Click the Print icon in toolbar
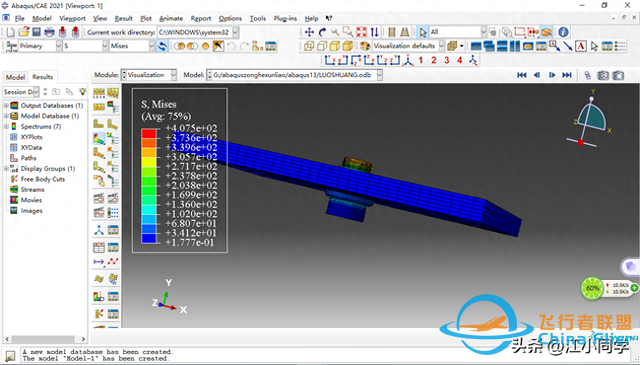Image resolution: width=640 pixels, height=365 pixels. [49, 32]
